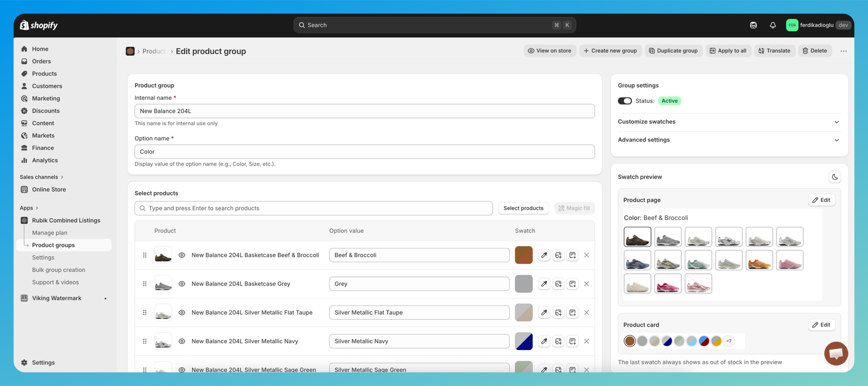
Task: Open the last action icon in Beef & Broccoli row
Action: [x=572, y=255]
